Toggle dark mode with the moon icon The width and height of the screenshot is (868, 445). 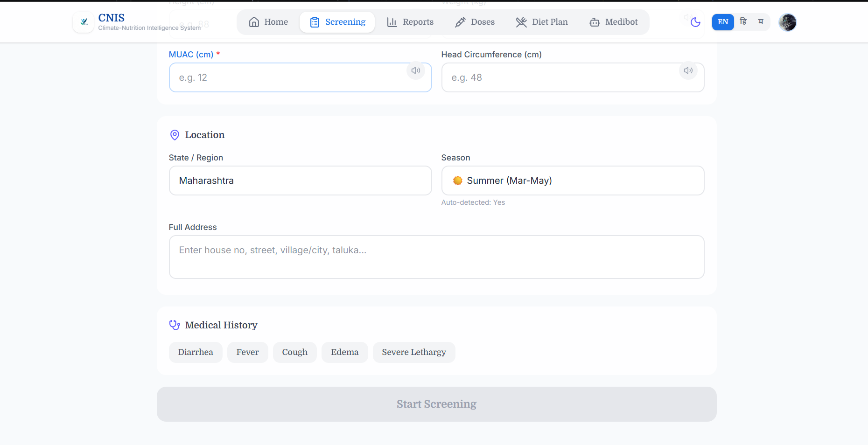coord(695,22)
